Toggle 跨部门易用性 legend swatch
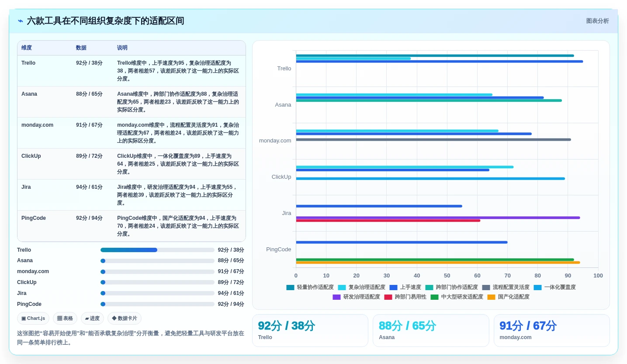This screenshot has width=627, height=364. pyautogui.click(x=388, y=297)
